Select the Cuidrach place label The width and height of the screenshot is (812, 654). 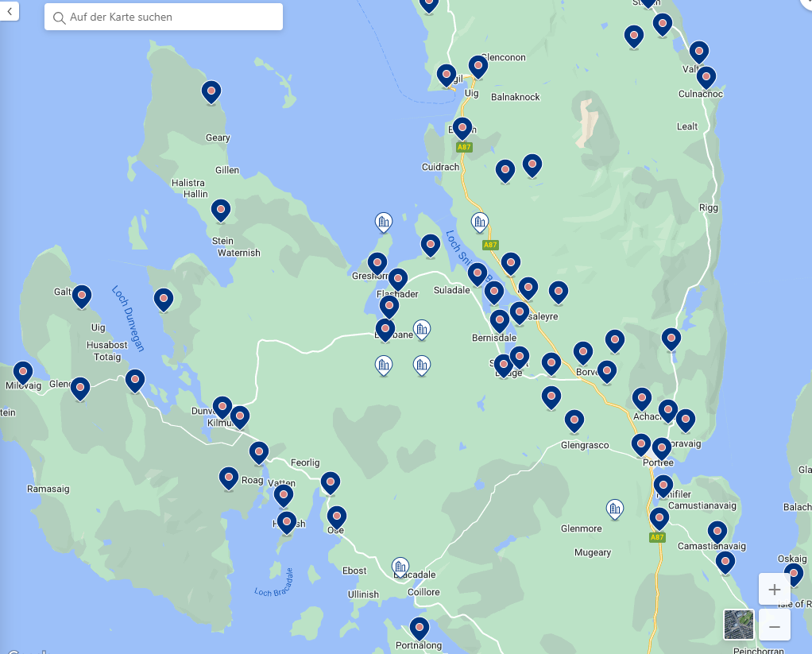441,167
